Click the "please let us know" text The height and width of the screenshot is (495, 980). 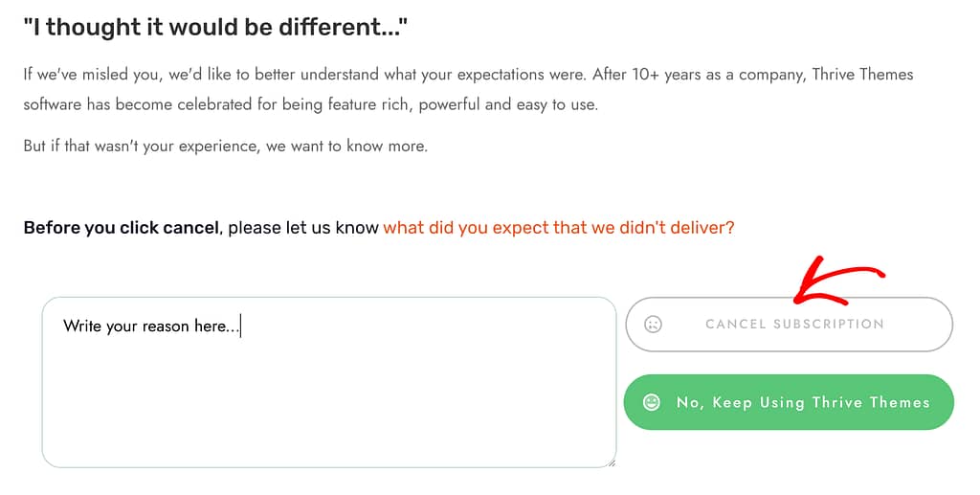[x=302, y=228]
